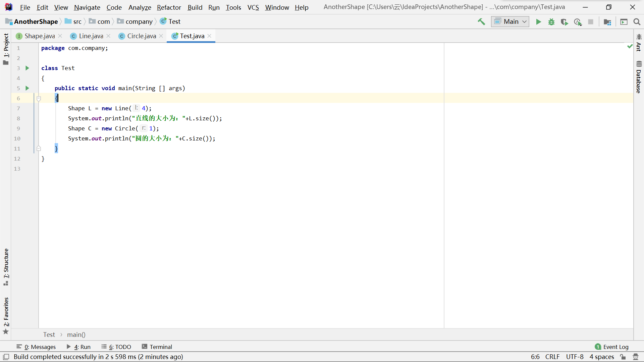Click the main() breadcrumb below the editor
Viewport: 644px width, 362px height.
76,335
